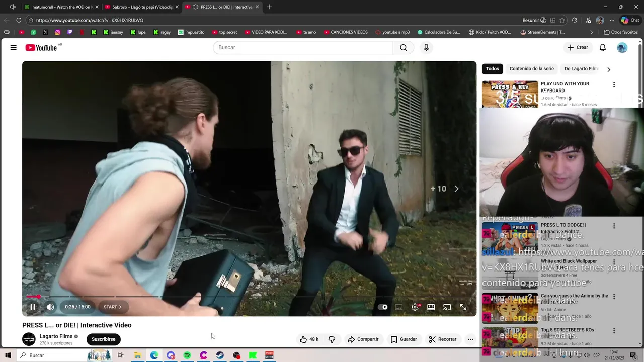Add this page to favorites with the star

[562, 20]
